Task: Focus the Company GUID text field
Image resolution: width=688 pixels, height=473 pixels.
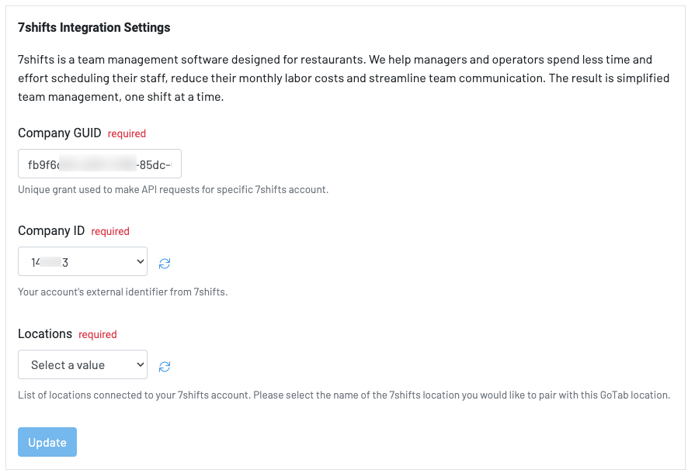Action: [99, 164]
